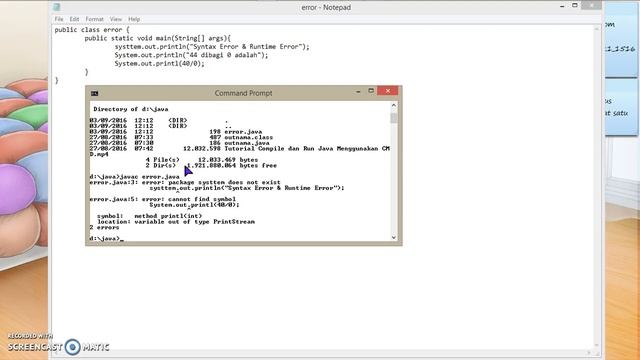Open the Notepad Format menu
Screen dimensions: 640x360
coord(94,19)
